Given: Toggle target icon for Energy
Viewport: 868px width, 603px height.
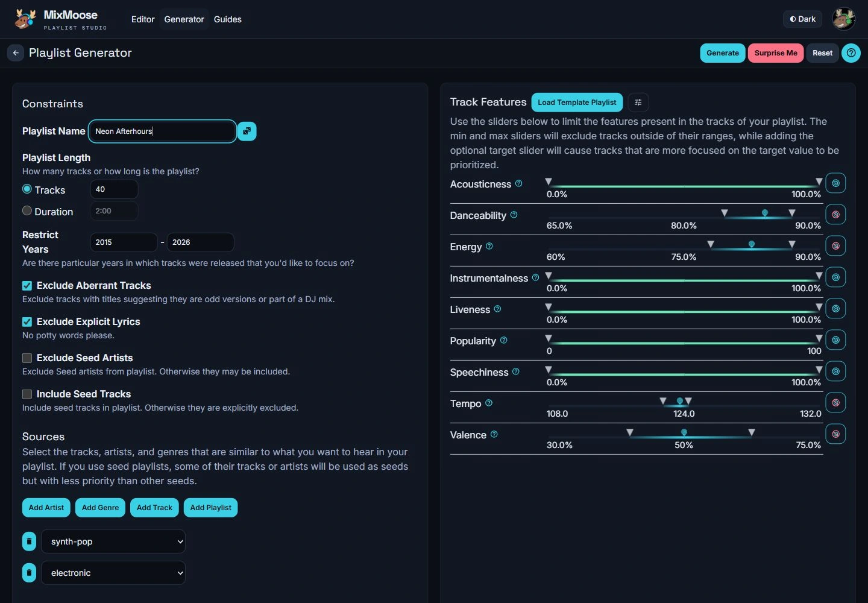Looking at the screenshot, I should pos(835,246).
